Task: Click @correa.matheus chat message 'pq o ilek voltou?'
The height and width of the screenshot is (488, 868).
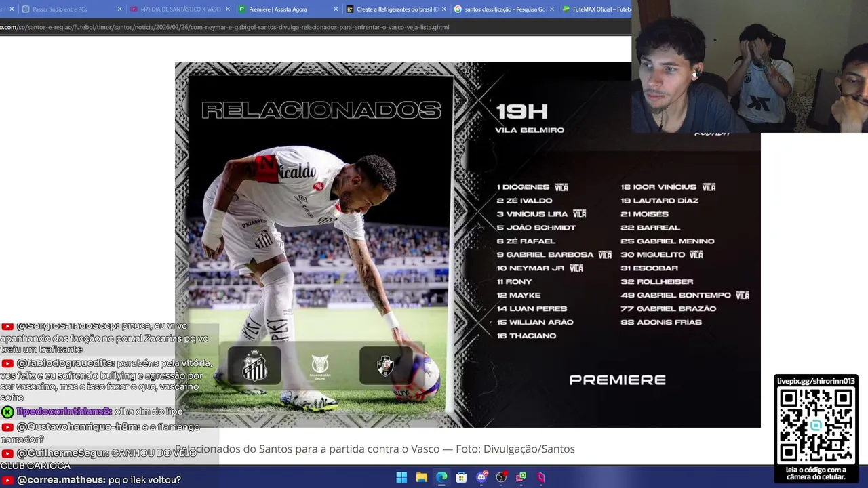Action: [146, 480]
